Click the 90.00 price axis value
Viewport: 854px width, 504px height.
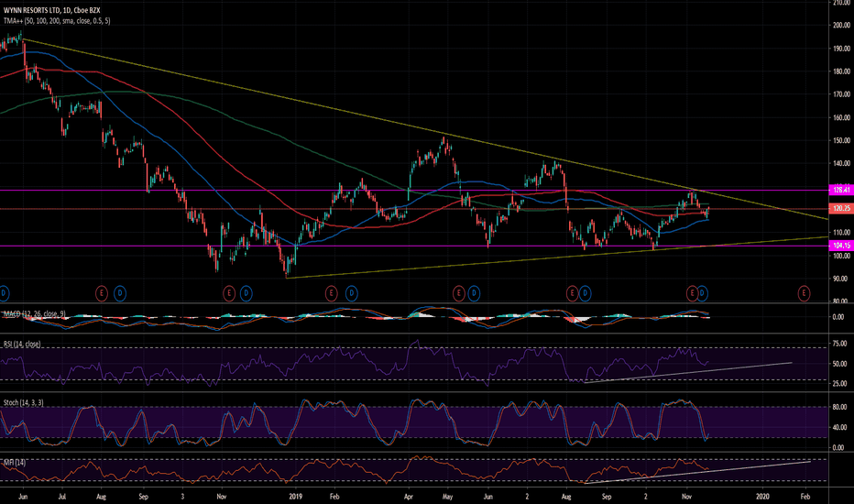point(841,279)
